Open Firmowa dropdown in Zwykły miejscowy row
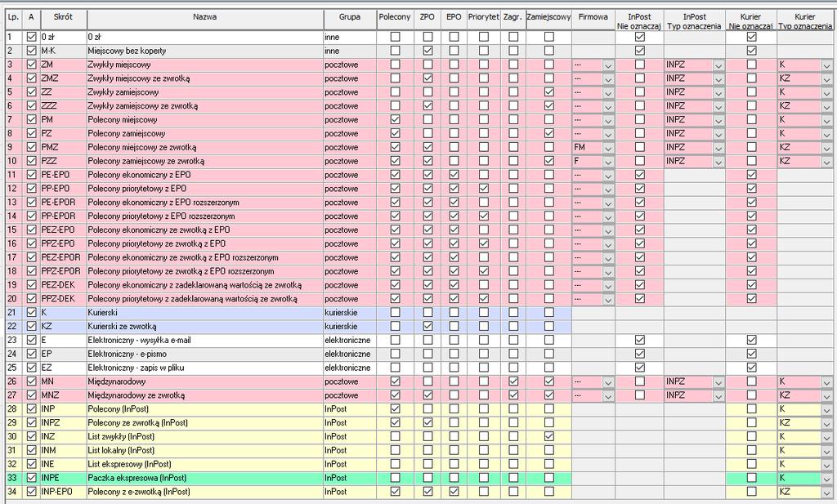The image size is (837, 504). (608, 65)
